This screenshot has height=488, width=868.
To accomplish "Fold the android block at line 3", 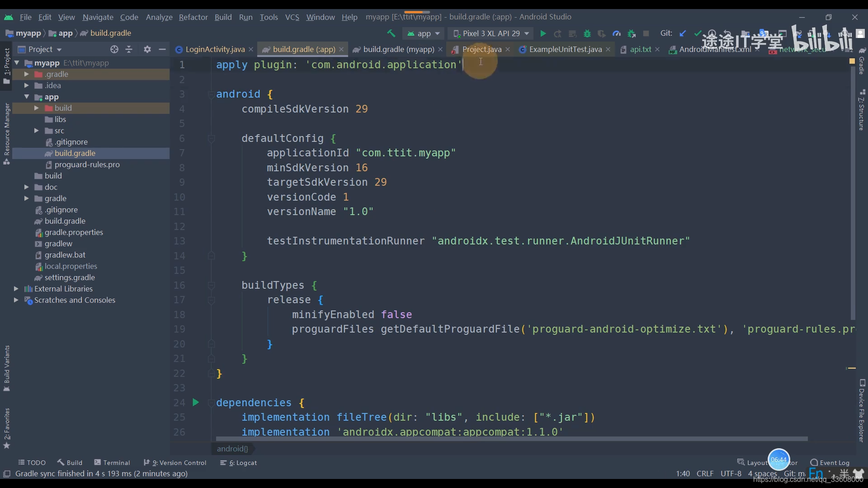I will coord(211,94).
